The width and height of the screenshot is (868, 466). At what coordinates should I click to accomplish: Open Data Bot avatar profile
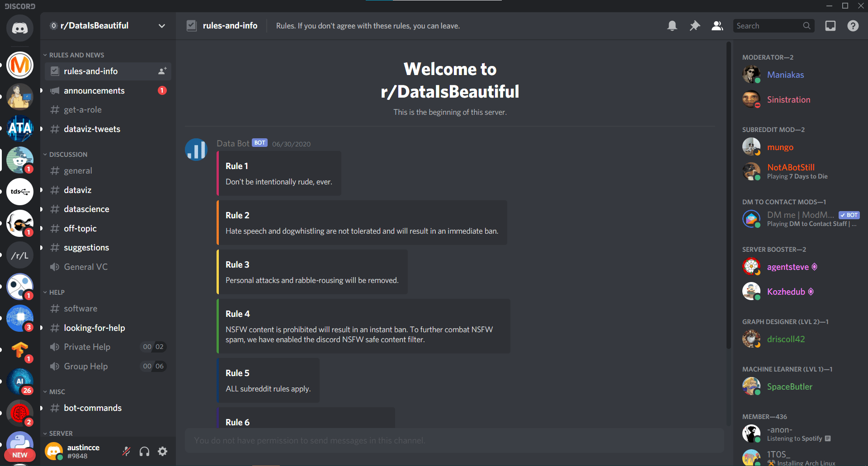click(x=196, y=149)
